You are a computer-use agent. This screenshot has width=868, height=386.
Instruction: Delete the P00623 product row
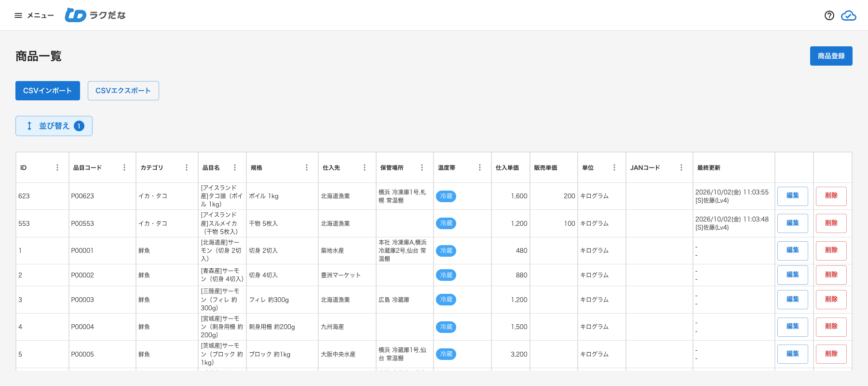pos(831,196)
